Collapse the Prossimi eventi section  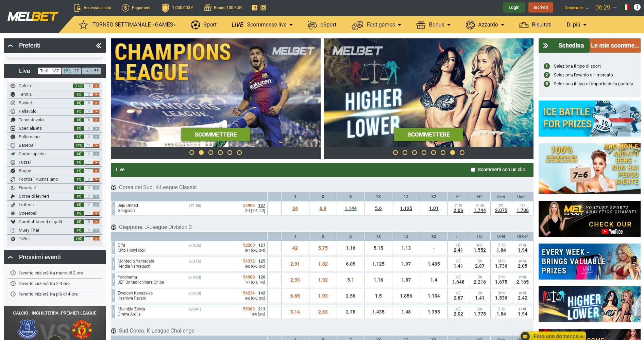(11, 257)
